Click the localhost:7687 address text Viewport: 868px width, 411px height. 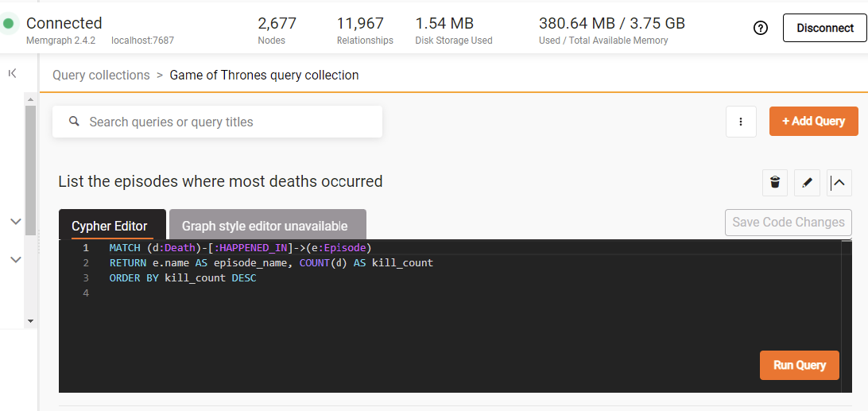coord(143,41)
